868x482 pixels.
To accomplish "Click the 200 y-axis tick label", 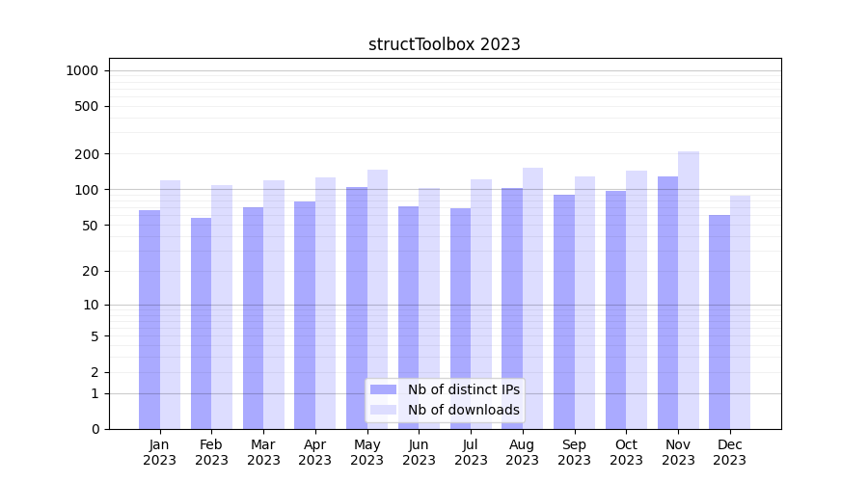I will click(x=88, y=154).
